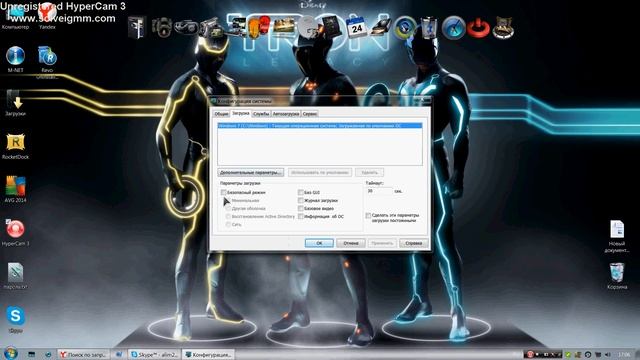
Task: Open the M-NET desktop icon
Action: (x=16, y=59)
